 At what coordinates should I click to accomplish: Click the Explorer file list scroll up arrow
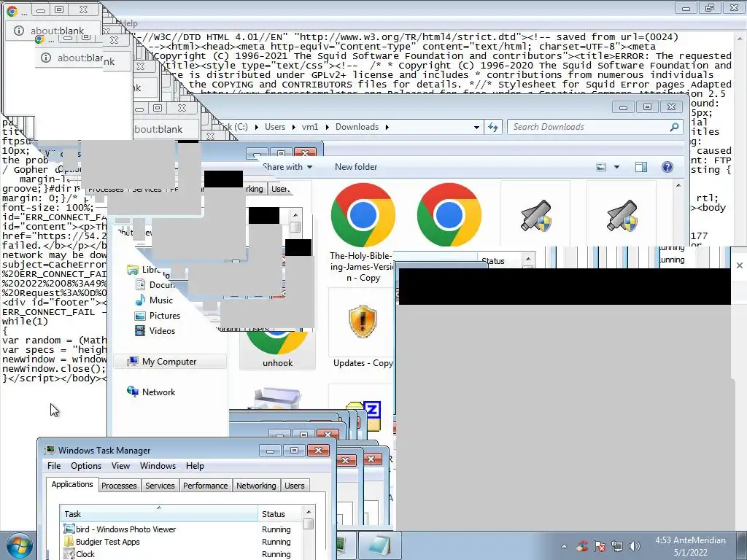(679, 186)
